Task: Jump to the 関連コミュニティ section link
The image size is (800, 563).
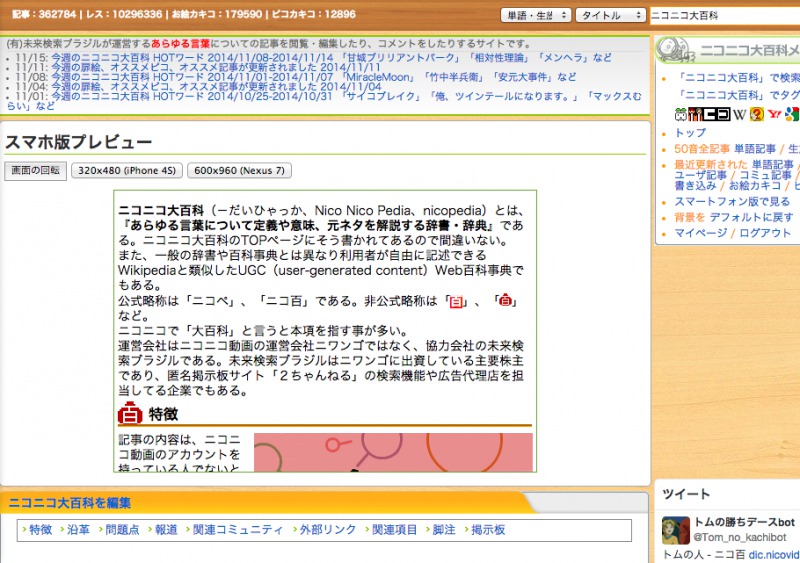Action: (x=238, y=530)
